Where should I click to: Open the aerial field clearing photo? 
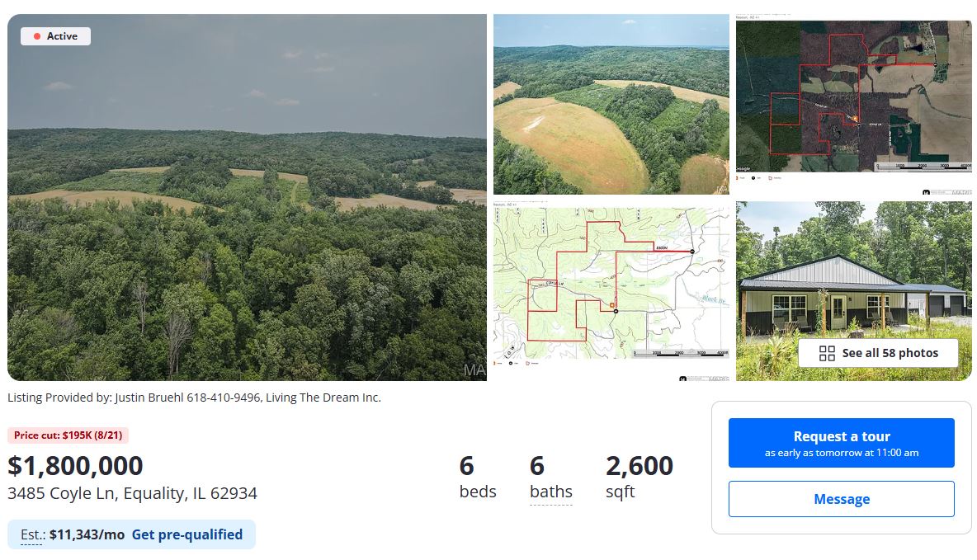click(611, 104)
